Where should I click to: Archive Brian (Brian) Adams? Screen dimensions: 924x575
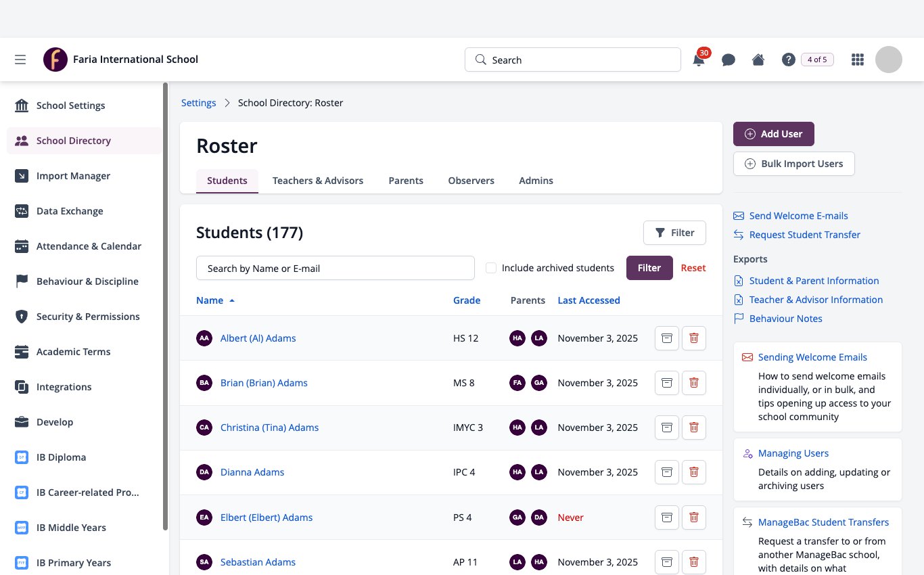pos(667,383)
